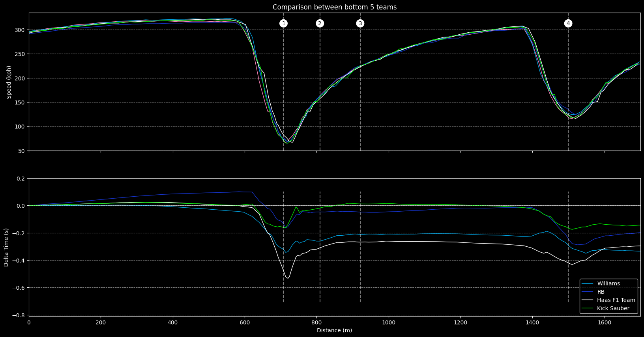Click the 1000 tick on the distance axis
Image resolution: width=644 pixels, height=337 pixels.
[389, 322]
